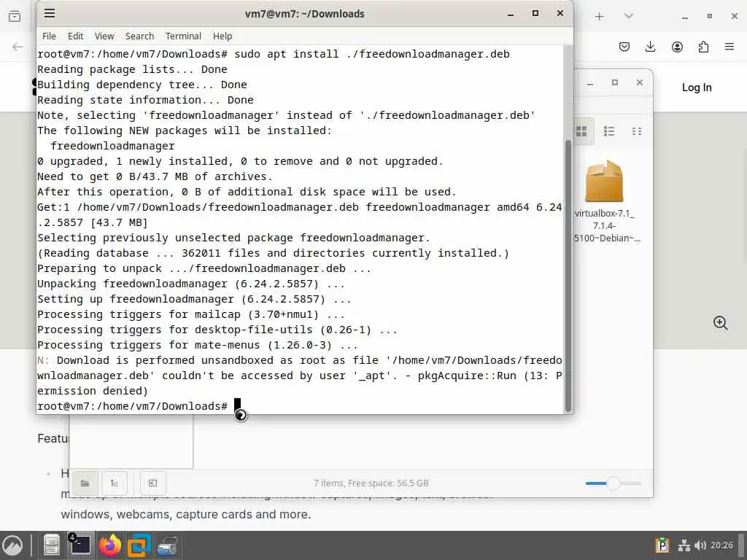Switch file manager to compact view
The width and height of the screenshot is (747, 560).
(x=636, y=131)
